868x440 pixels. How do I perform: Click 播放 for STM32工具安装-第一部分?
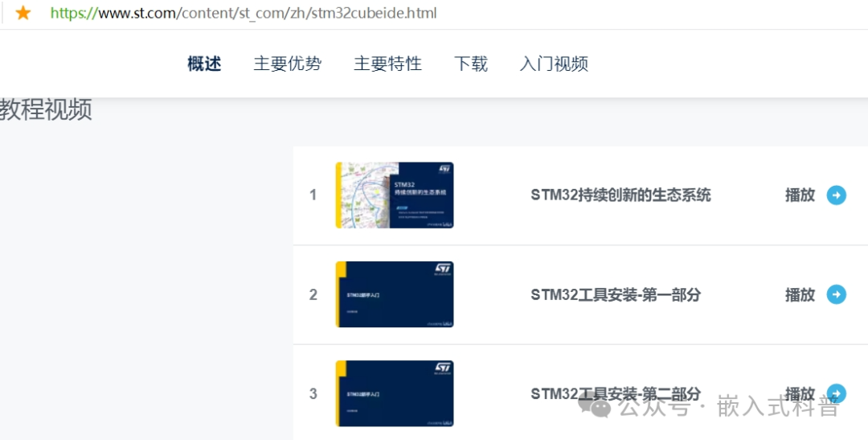800,294
